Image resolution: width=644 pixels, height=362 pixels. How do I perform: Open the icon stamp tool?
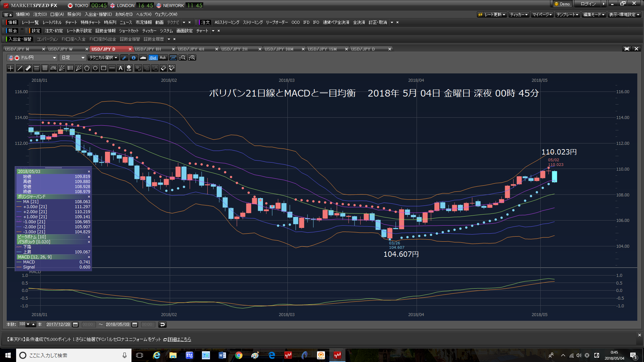point(129,68)
